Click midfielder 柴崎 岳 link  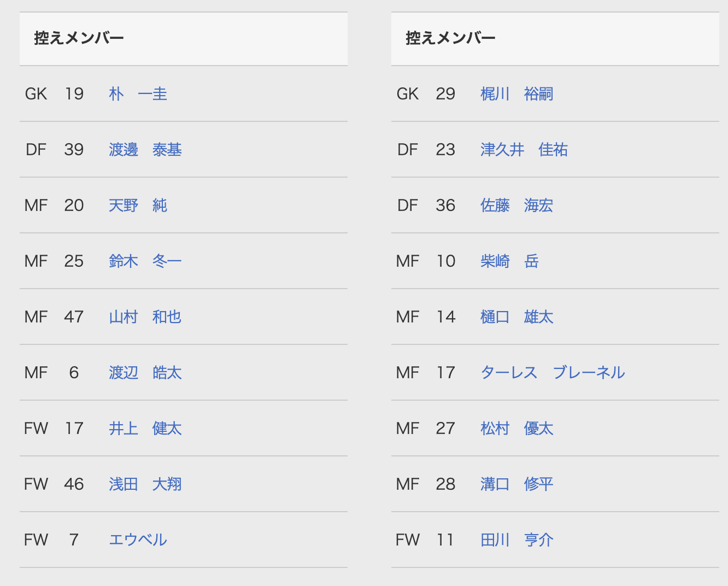coord(509,261)
